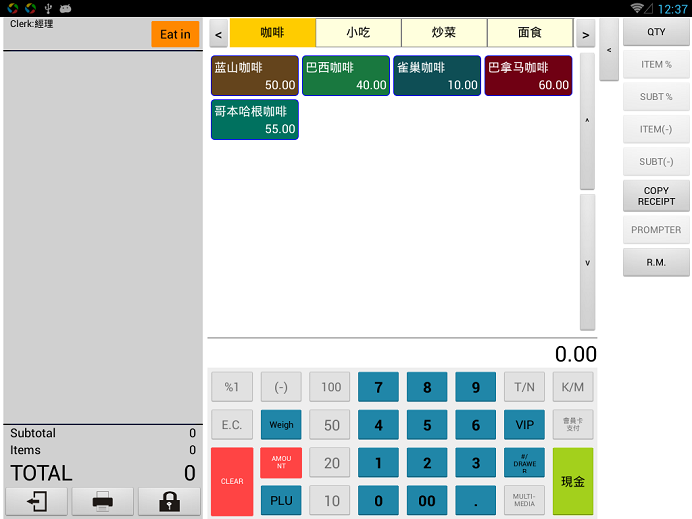Toggle the K/M key
This screenshot has width=692, height=519.
point(573,387)
